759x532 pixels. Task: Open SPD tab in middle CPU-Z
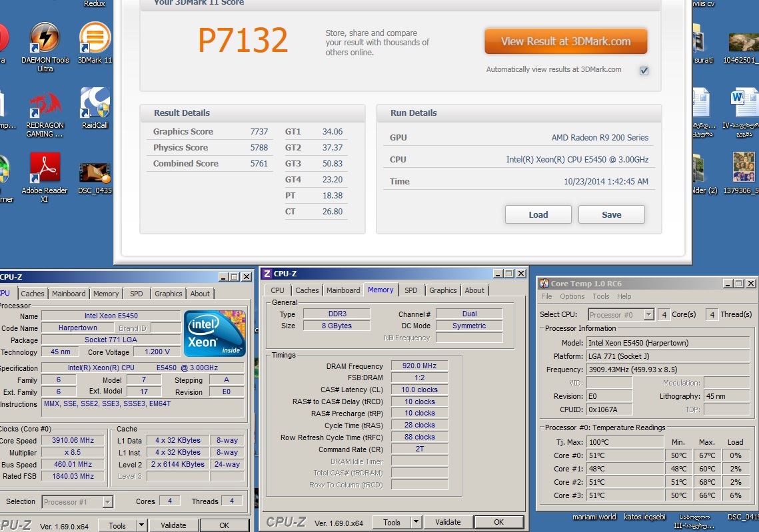pos(411,290)
